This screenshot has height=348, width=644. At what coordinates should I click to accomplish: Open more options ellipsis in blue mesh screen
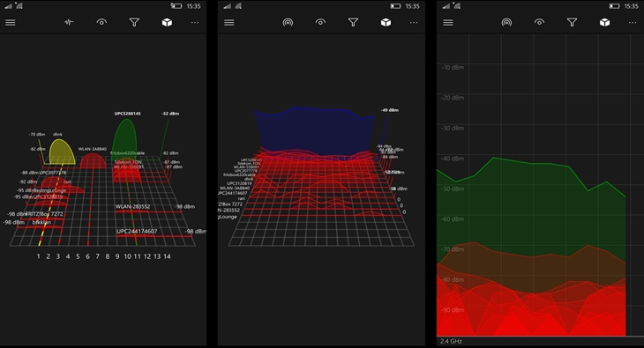[x=414, y=23]
